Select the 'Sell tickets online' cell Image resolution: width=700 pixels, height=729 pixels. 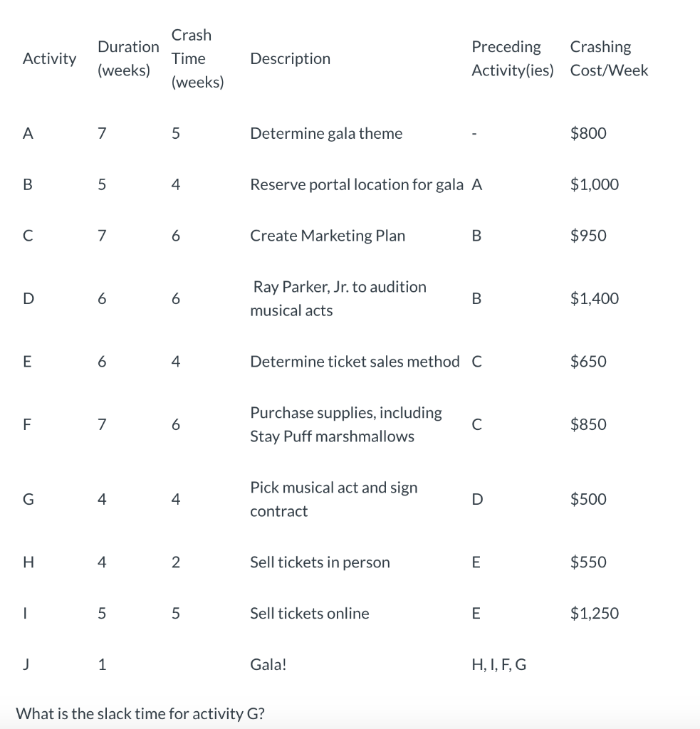click(x=310, y=614)
